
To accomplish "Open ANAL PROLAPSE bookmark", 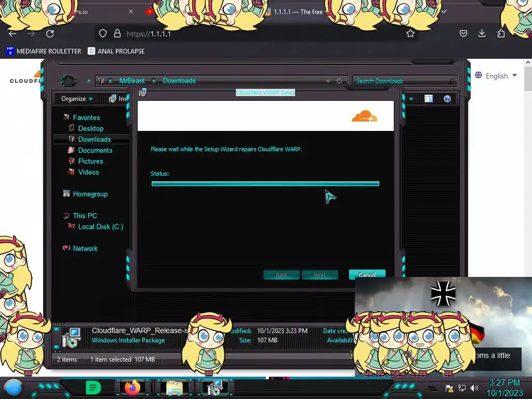I will click(116, 51).
